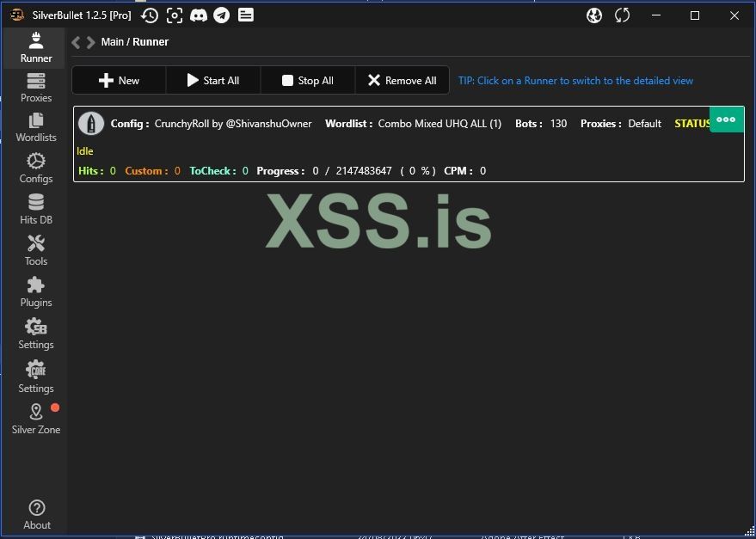Maximize the SilverBullet window
The width and height of the screenshot is (756, 539).
pos(695,15)
